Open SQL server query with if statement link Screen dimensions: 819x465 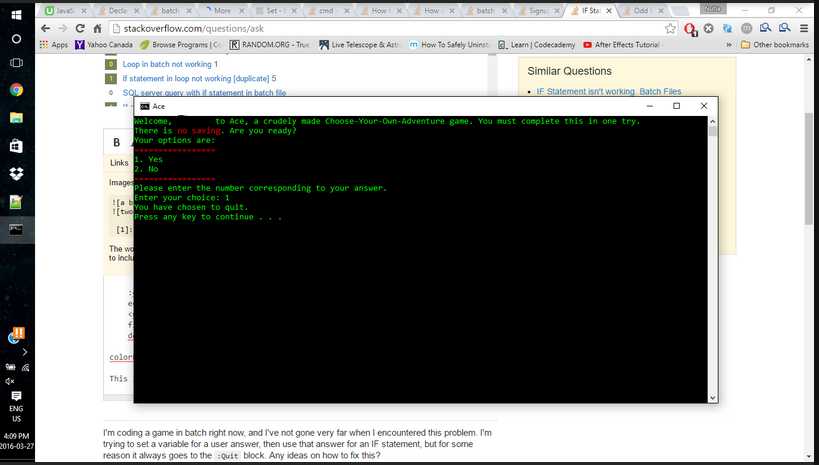point(204,93)
